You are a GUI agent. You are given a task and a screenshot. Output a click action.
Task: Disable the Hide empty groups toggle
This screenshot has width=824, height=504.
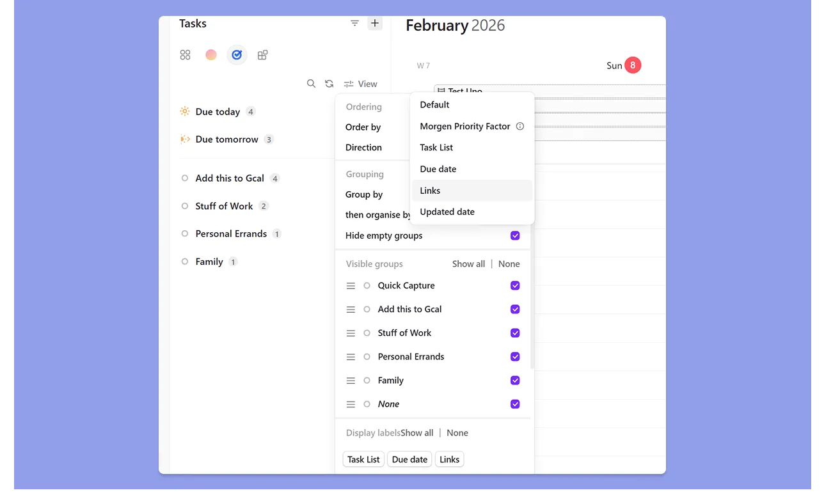click(x=515, y=235)
